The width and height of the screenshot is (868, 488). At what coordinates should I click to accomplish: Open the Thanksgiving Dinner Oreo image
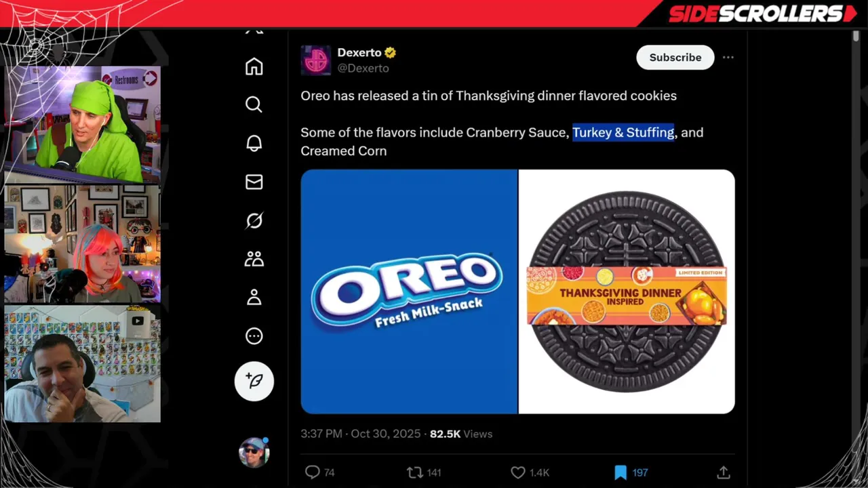click(627, 291)
